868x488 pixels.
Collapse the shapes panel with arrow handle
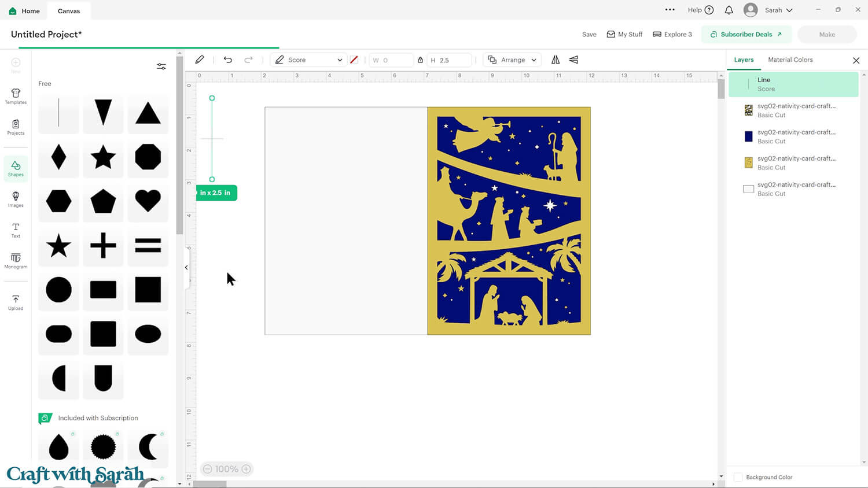(186, 267)
